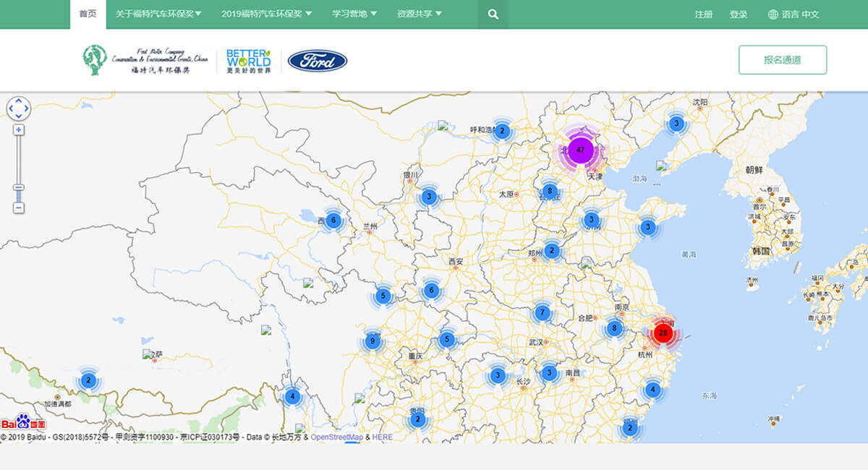Select the 语言 中文 language option
868x470 pixels.
coord(793,14)
